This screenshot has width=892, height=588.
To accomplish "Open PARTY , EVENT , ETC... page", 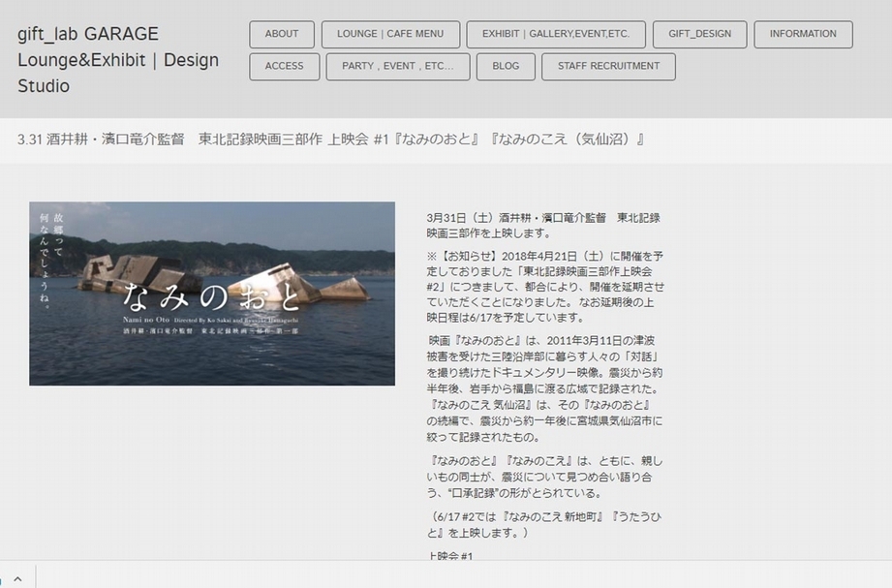I will coord(398,67).
